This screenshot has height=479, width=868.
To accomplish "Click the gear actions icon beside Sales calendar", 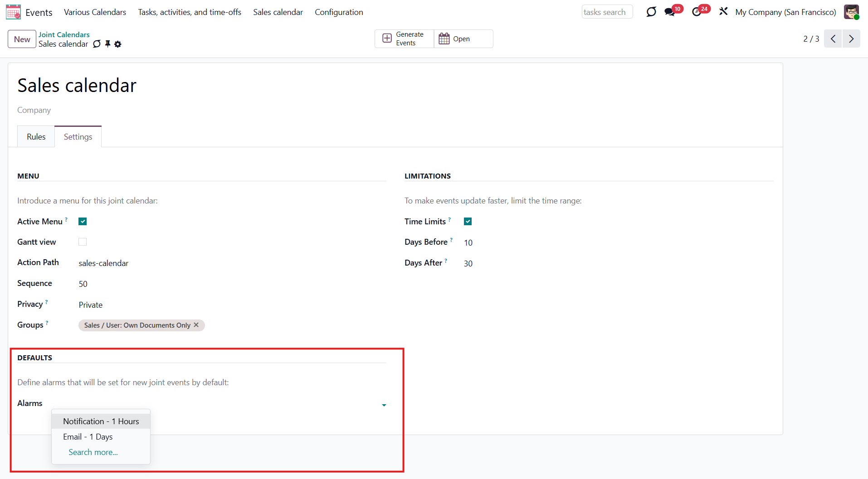I will 118,44.
